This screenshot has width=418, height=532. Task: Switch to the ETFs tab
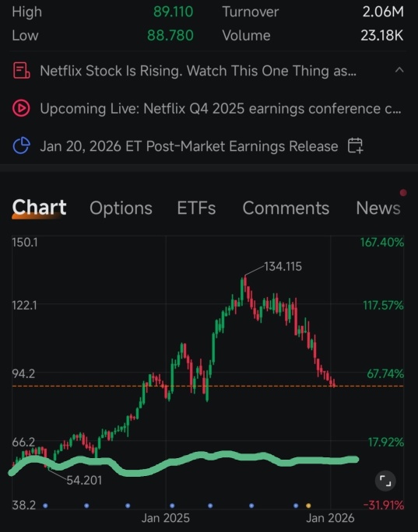[196, 208]
